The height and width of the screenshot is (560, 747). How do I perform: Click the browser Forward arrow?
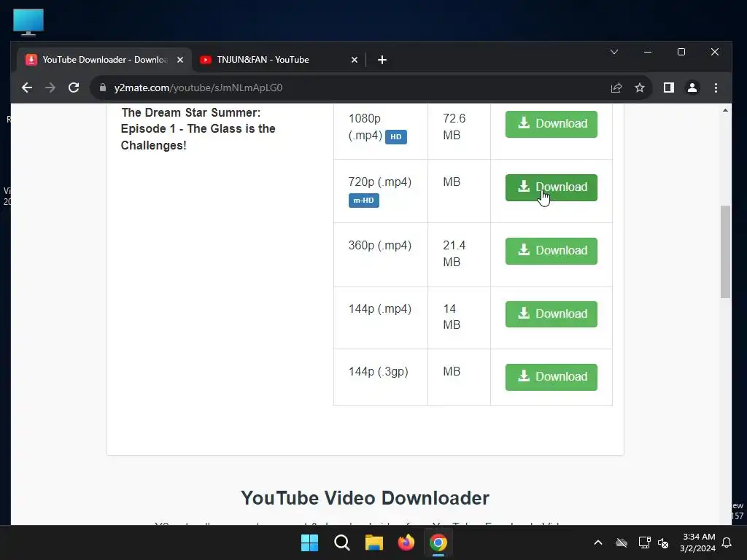[50, 87]
